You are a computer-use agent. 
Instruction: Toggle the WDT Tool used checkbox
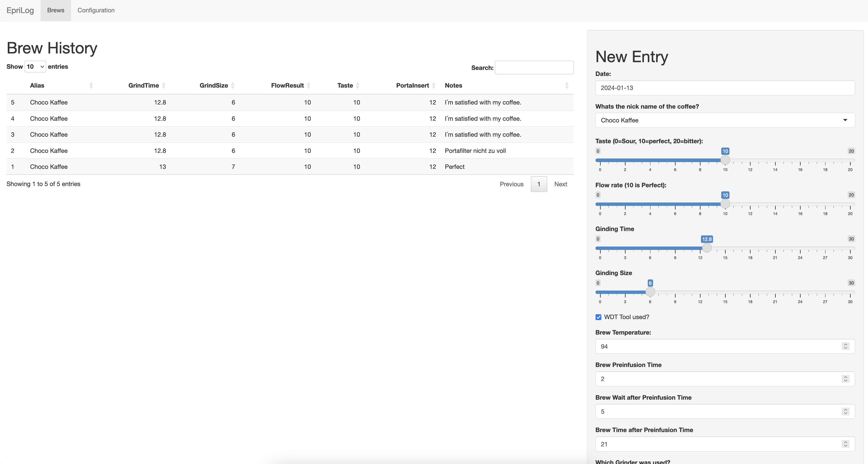point(598,317)
